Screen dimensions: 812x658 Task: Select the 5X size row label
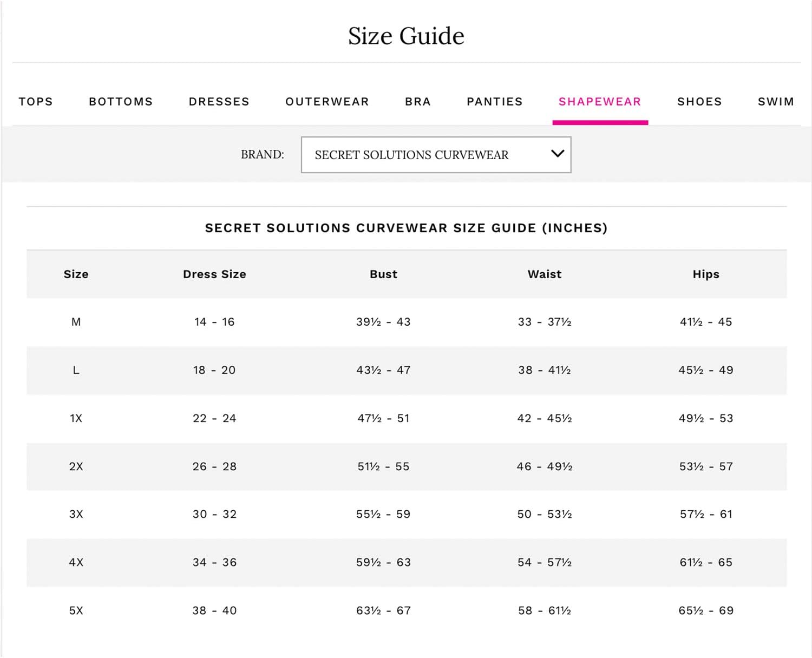coord(76,610)
